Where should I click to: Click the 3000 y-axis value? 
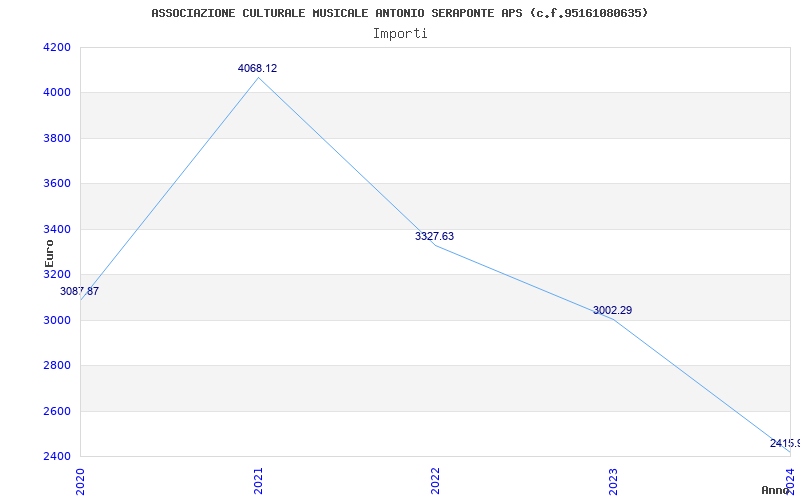[x=55, y=320]
